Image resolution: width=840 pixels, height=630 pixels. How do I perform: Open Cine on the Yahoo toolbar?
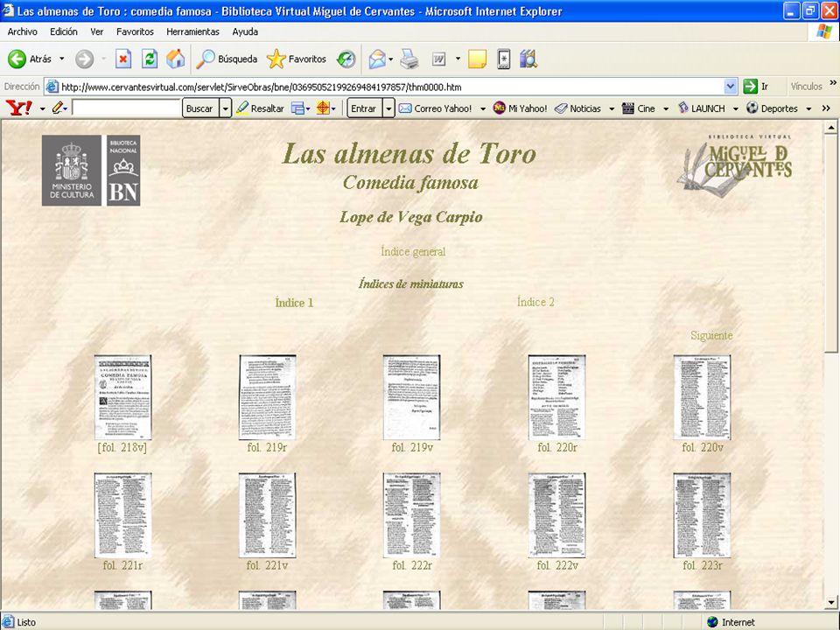(639, 108)
